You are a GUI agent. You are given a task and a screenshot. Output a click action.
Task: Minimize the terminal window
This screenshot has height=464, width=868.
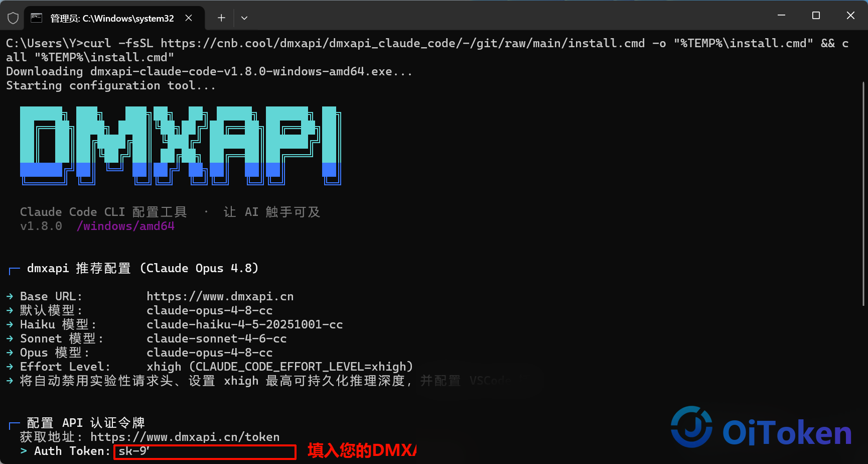781,16
